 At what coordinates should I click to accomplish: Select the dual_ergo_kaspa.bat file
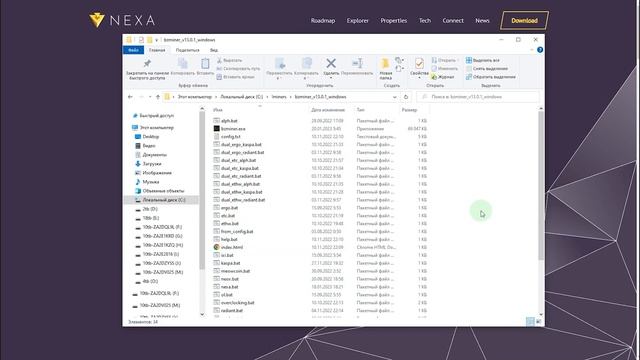(x=241, y=144)
